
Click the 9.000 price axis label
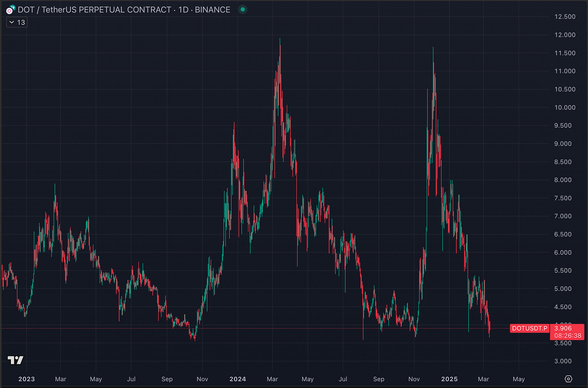click(563, 144)
